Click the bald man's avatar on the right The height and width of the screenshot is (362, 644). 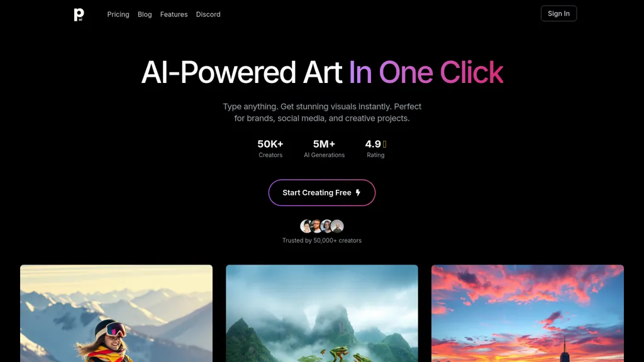point(337,226)
